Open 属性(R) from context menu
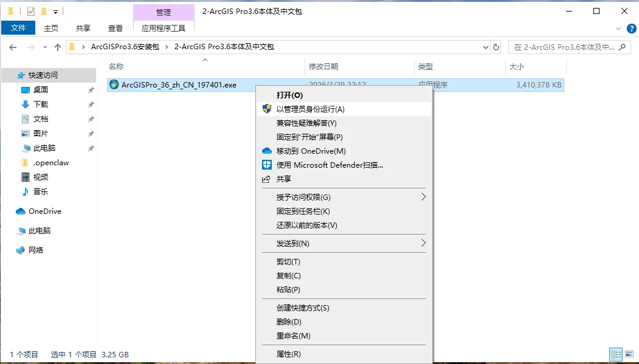This screenshot has width=639, height=364. coord(344,354)
